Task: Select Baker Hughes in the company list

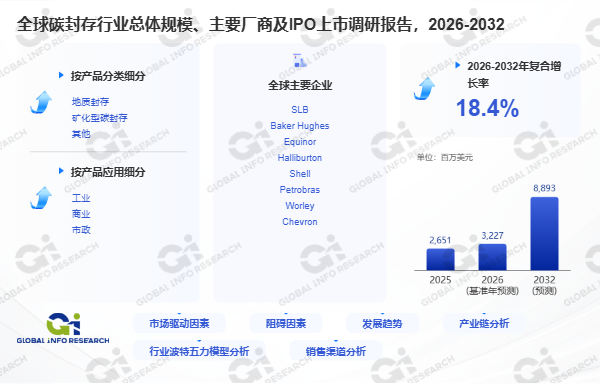Action: 300,126
